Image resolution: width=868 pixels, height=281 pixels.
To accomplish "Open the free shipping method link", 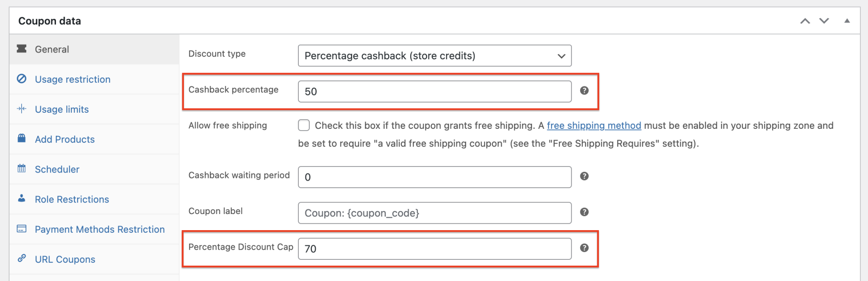I will (x=594, y=125).
